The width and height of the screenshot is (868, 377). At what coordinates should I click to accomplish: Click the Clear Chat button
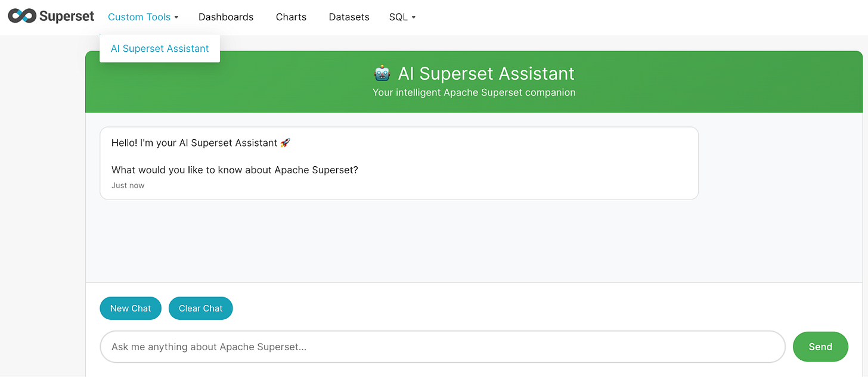coord(200,308)
